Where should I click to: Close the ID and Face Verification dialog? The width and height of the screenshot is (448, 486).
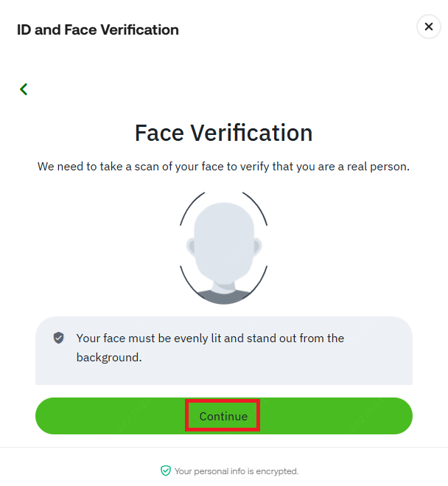point(429,27)
